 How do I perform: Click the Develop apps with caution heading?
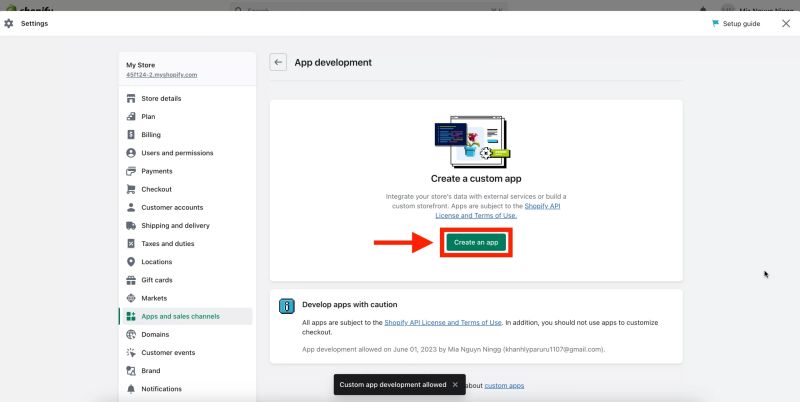click(349, 305)
